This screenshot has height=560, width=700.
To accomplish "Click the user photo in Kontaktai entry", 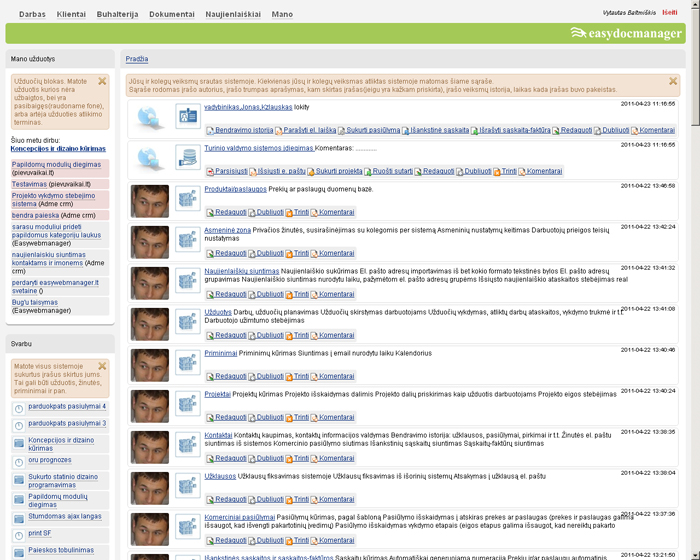I will point(150,448).
